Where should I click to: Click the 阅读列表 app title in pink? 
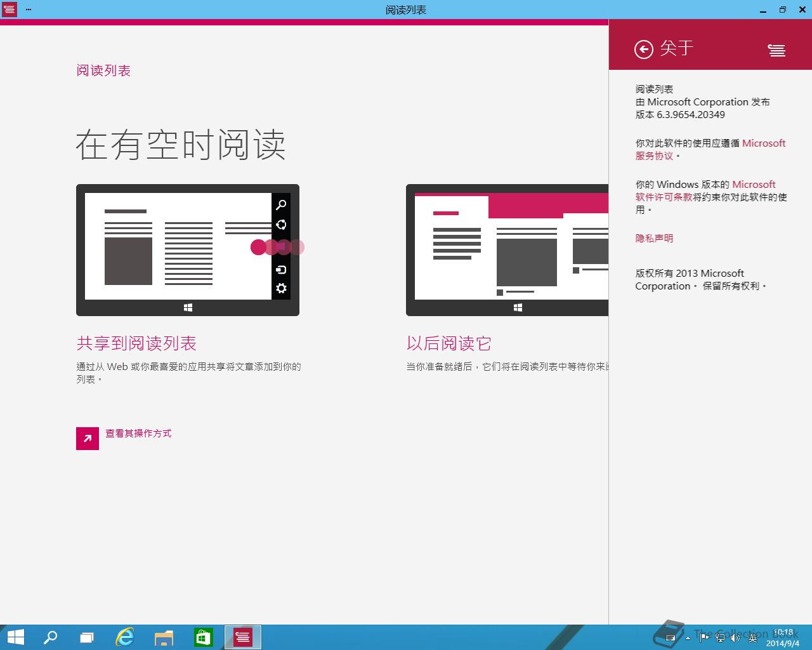coord(103,70)
